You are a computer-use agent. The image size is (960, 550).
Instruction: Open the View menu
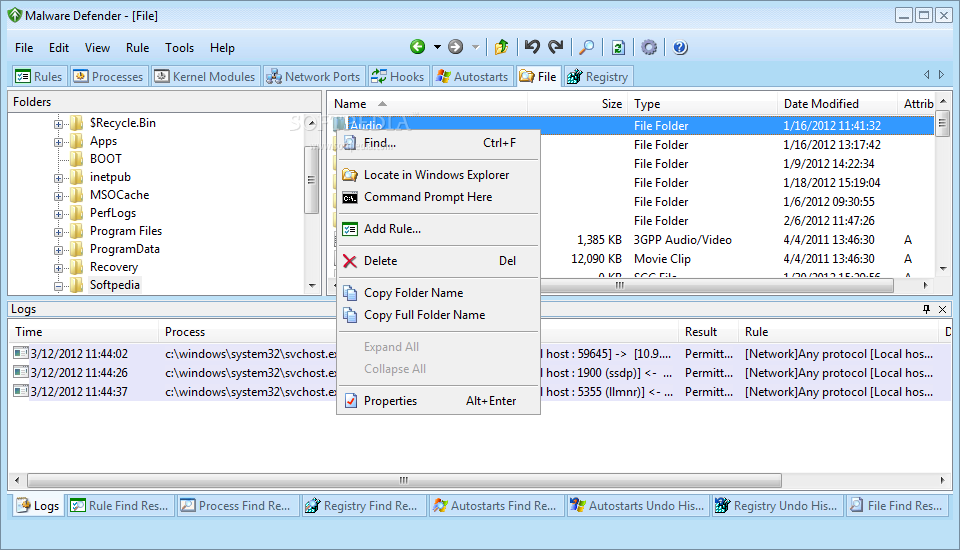97,48
